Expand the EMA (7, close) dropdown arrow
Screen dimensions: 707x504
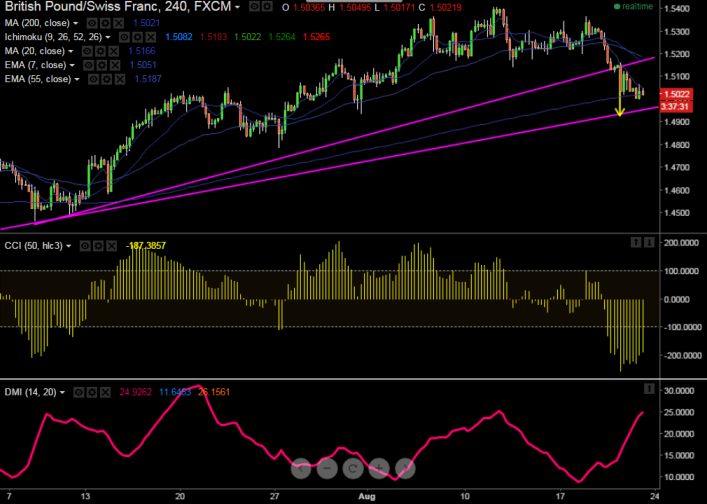pos(72,65)
